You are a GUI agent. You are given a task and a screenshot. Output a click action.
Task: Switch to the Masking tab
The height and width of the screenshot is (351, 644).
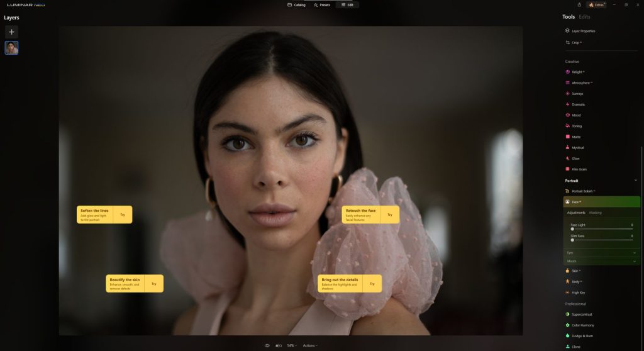click(x=595, y=213)
